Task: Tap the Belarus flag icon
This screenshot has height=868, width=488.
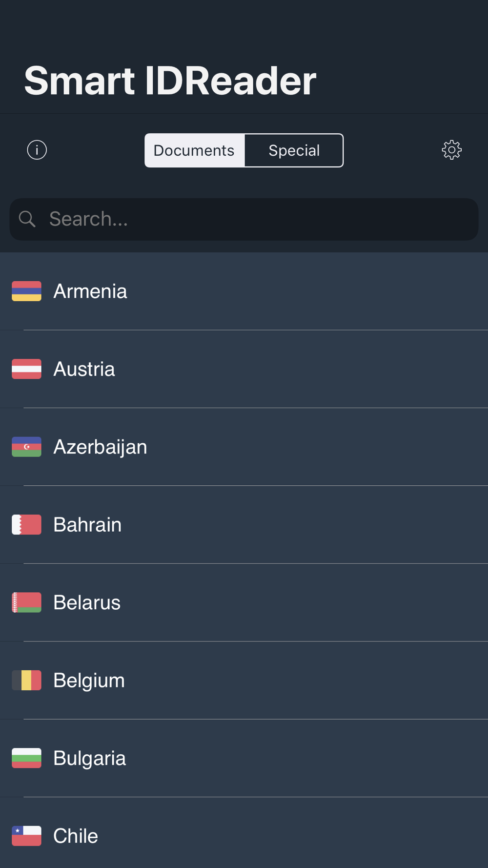Action: [x=26, y=602]
